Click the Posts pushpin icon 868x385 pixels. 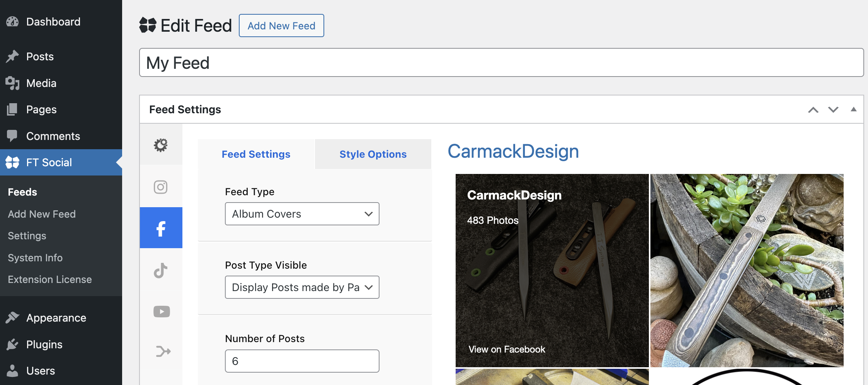tap(12, 56)
